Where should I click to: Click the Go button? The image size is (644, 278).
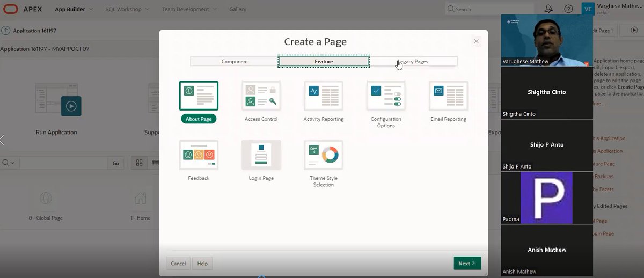pos(116,163)
